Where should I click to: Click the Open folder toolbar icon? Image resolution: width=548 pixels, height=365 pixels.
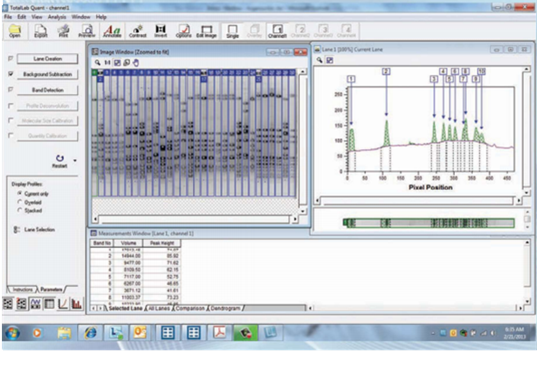(x=15, y=31)
